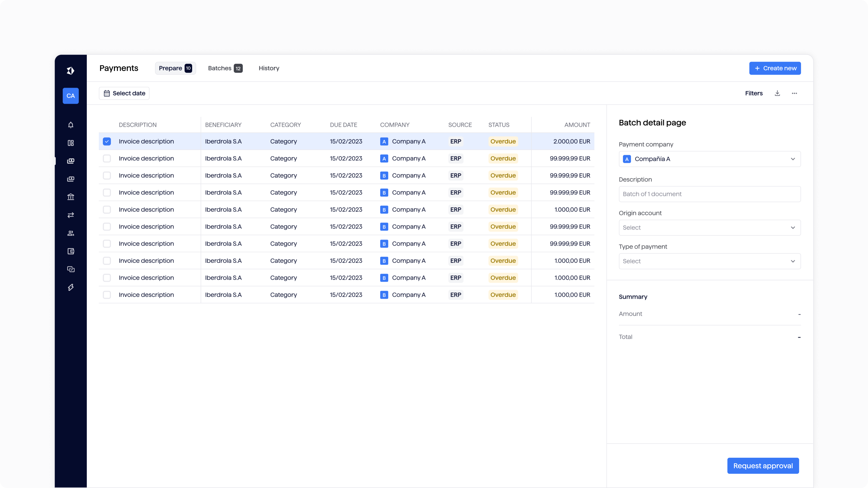Open the users icon in sidebar

tap(71, 233)
